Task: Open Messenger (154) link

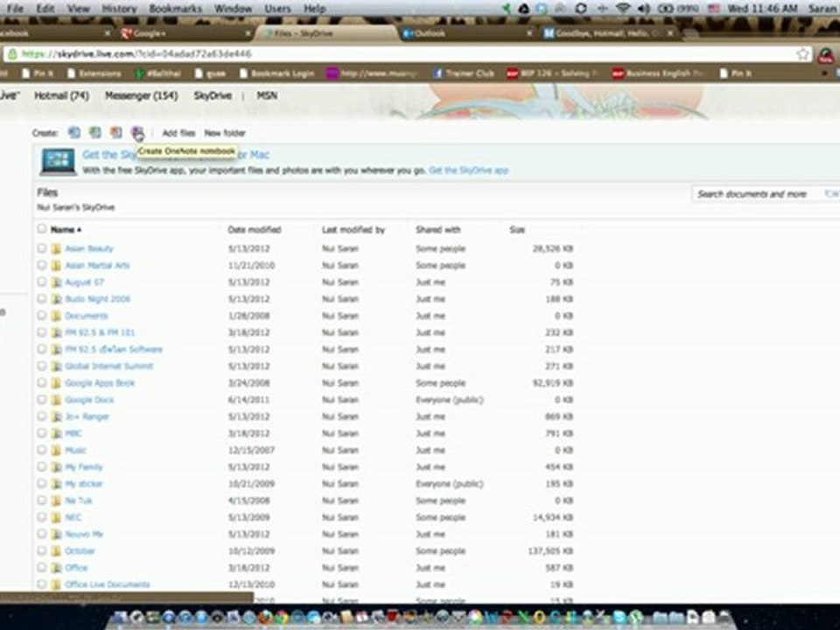Action: pos(142,96)
